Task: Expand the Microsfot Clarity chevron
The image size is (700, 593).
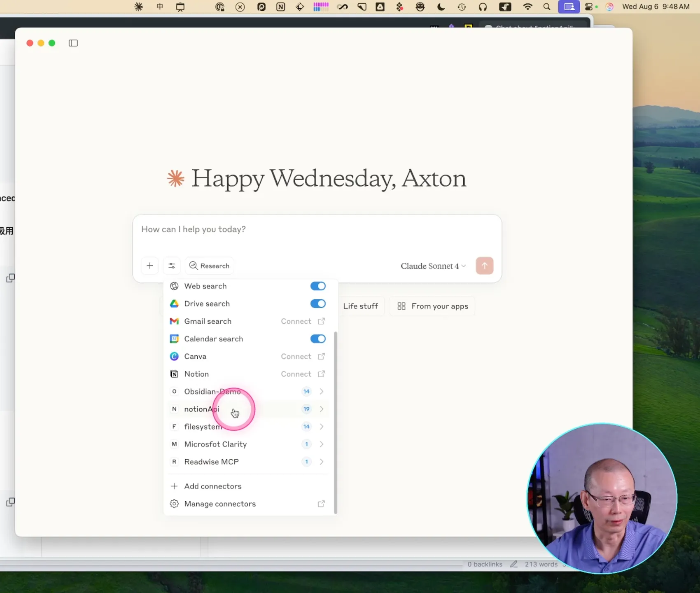Action: [322, 444]
